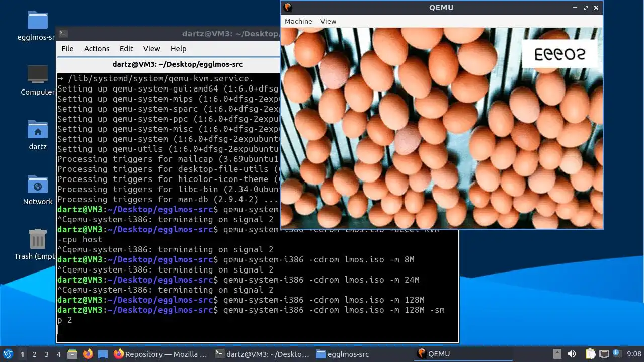Image resolution: width=644 pixels, height=362 pixels.
Task: Switch to Repository Mozilla Firefox taskbar window
Action: click(160, 354)
